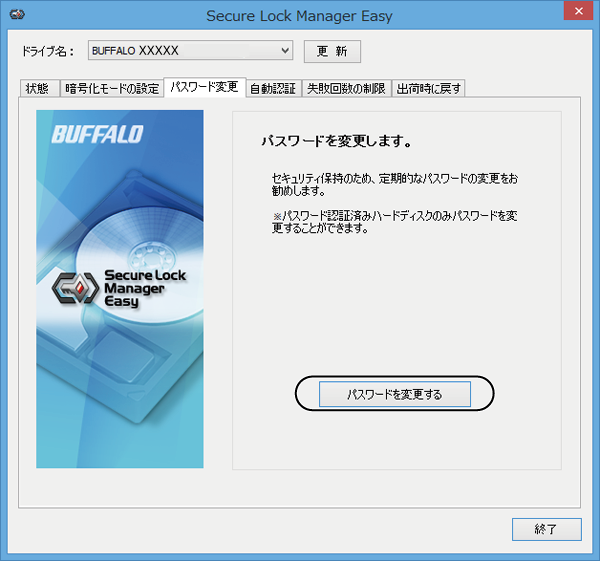Screen dimensions: 600x561
Task: Click the パスワードを変更する button
Action: tap(395, 394)
